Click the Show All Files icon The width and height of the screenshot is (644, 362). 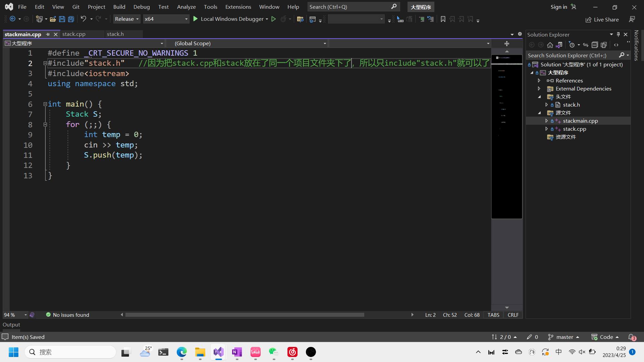point(604,45)
